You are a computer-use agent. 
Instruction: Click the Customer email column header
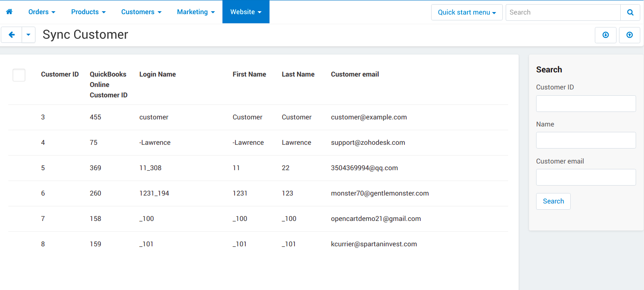[355, 74]
